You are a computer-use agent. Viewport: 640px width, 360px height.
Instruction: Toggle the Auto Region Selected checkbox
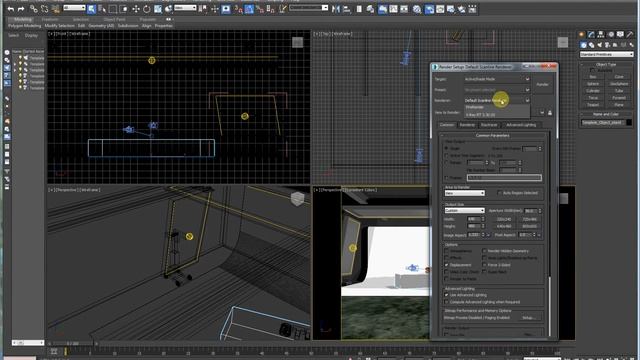(x=499, y=193)
